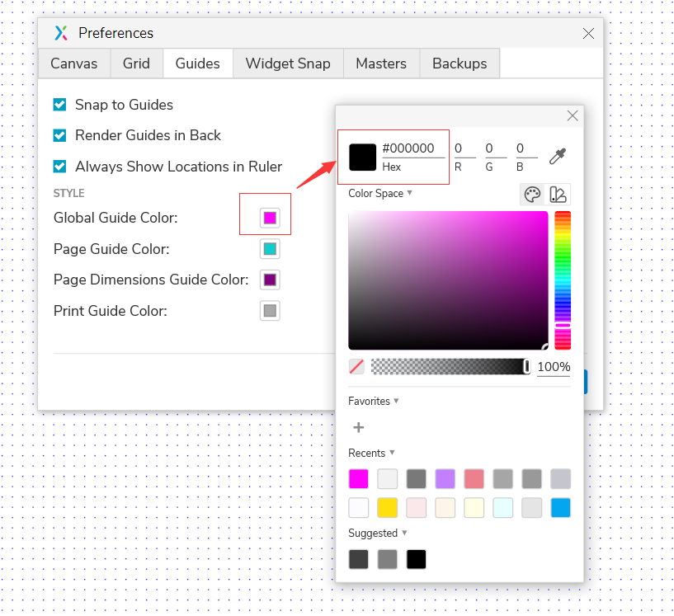Click the no-color transparent icon
Image resolution: width=674 pixels, height=616 pixels.
click(356, 367)
